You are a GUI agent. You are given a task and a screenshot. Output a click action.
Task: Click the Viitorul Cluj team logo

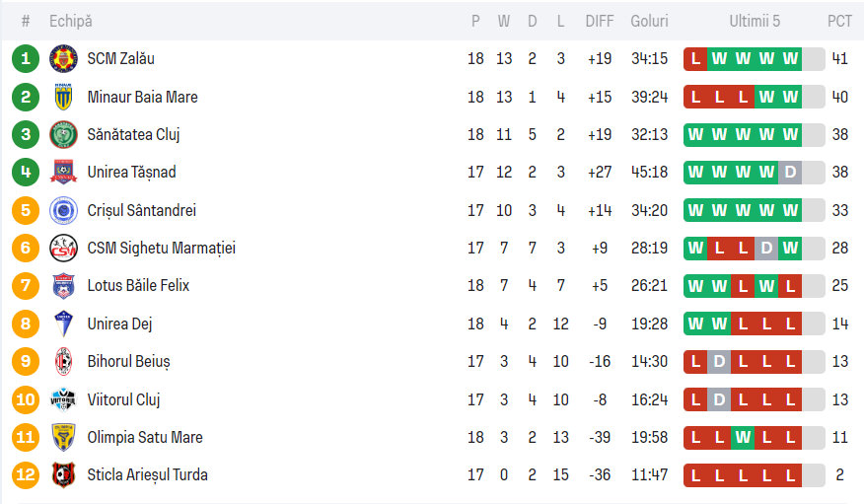63,399
